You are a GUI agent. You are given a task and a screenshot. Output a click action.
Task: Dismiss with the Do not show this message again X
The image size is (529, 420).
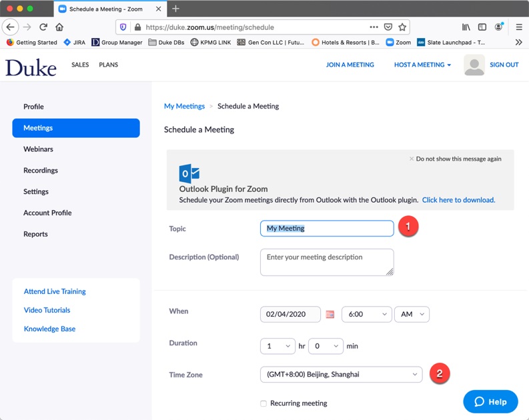click(411, 159)
